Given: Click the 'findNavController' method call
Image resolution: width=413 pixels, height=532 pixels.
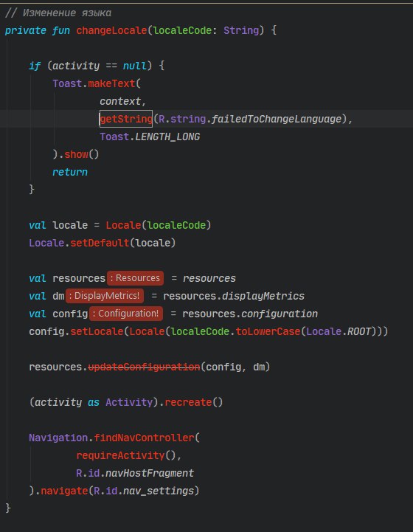Looking at the screenshot, I should pos(144,438).
